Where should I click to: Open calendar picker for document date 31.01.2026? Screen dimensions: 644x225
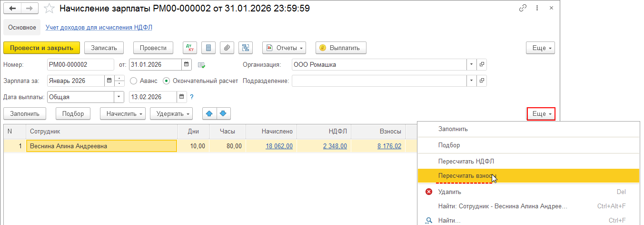187,64
